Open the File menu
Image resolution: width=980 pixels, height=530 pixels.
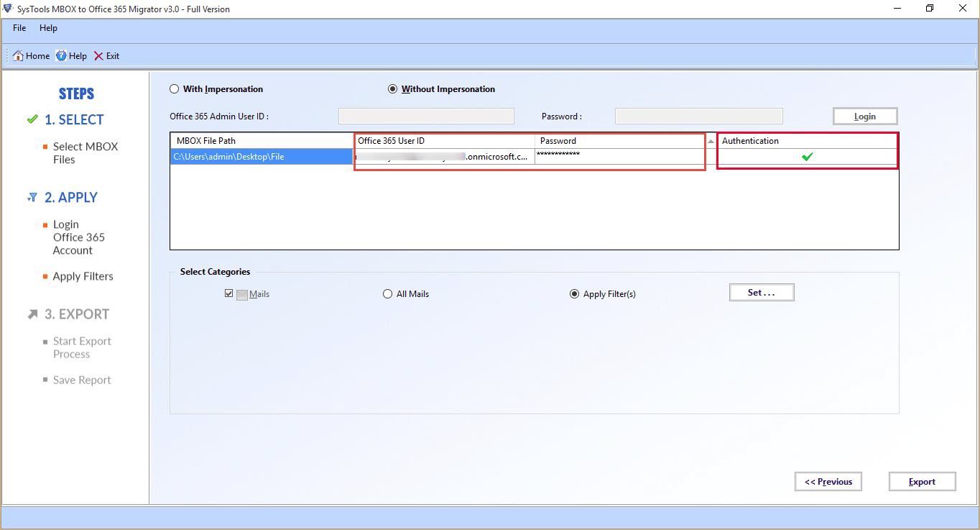point(19,28)
